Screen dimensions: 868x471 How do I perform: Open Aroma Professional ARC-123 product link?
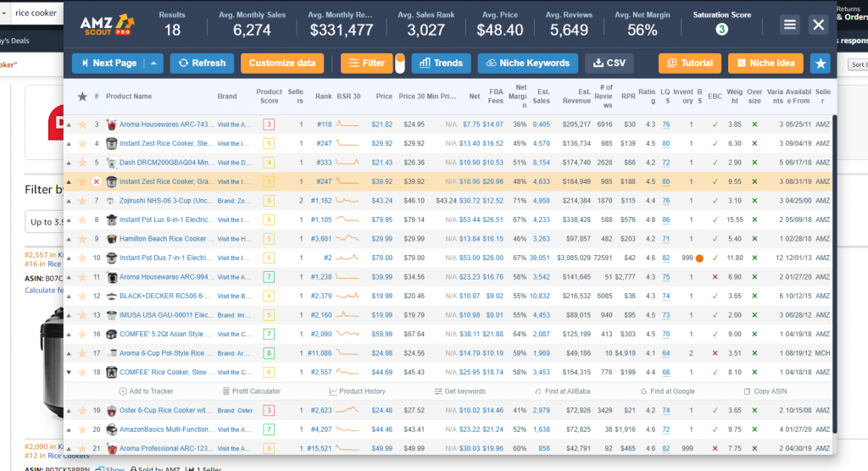[167, 449]
